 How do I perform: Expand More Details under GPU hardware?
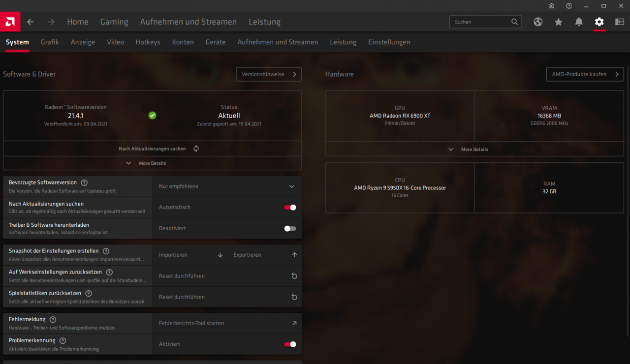474,150
